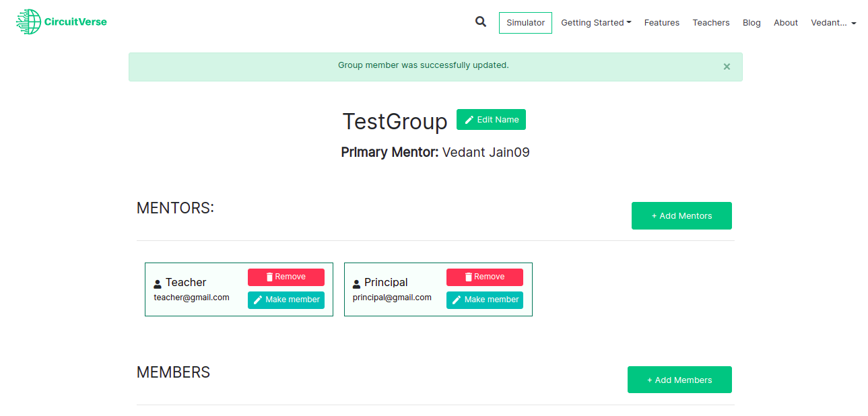
Task: Click the + Add Mentors button
Action: point(681,215)
